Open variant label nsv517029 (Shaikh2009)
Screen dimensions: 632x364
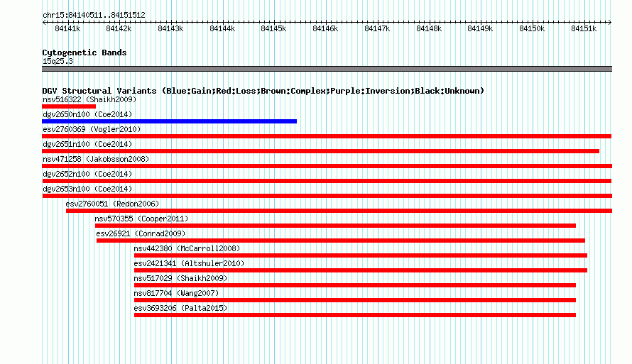[180, 278]
